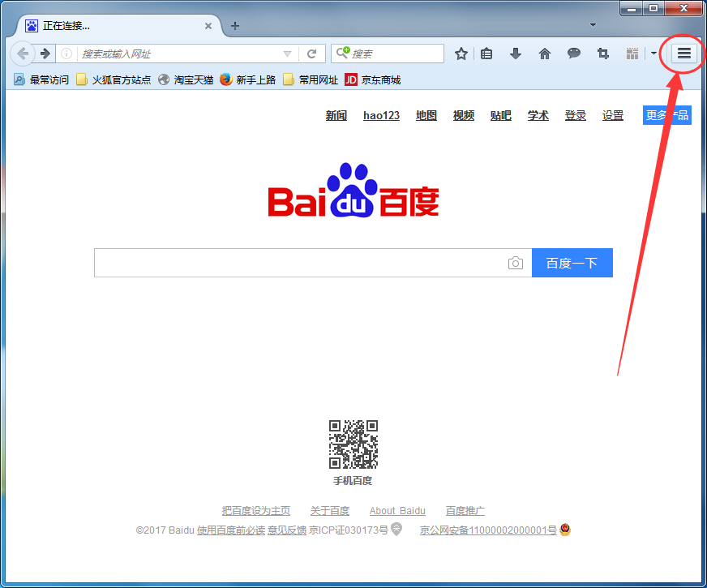The height and width of the screenshot is (588, 707).
Task: Open the 意见反馈 feedback link
Action: click(x=287, y=530)
